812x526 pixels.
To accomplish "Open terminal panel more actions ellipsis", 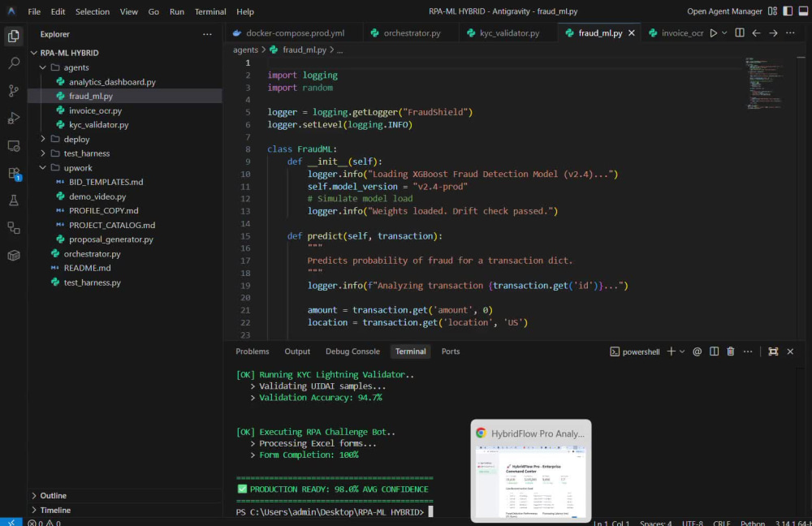I will click(748, 351).
